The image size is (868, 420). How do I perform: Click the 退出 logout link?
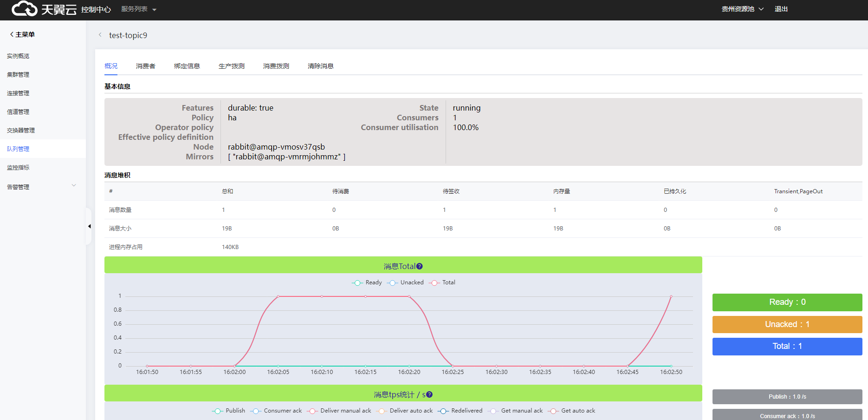781,9
